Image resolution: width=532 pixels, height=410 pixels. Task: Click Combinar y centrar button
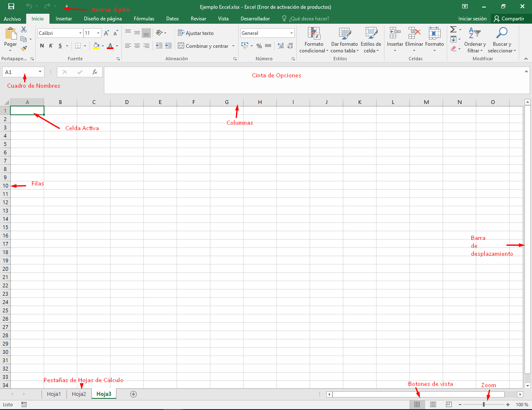[203, 46]
